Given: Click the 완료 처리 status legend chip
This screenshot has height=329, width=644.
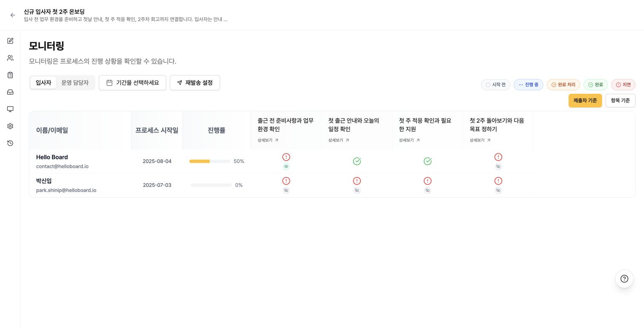Looking at the screenshot, I should coord(563,85).
